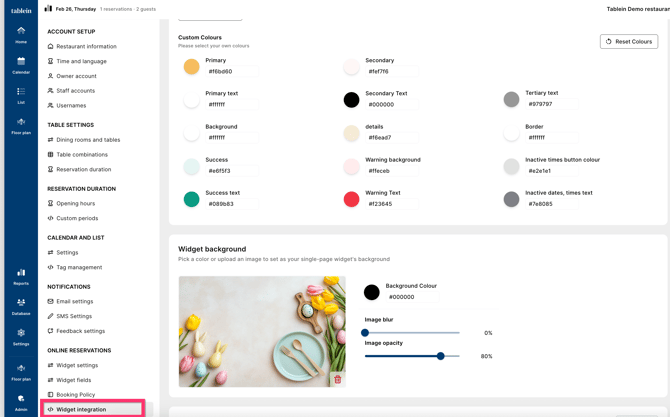
Task: Select the Success text green swatch
Action: click(191, 199)
